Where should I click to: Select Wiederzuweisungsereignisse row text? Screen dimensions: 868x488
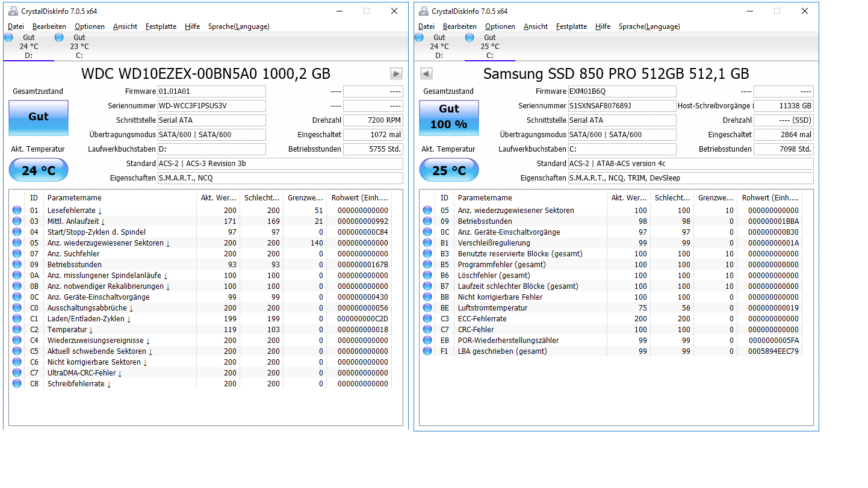coord(96,341)
